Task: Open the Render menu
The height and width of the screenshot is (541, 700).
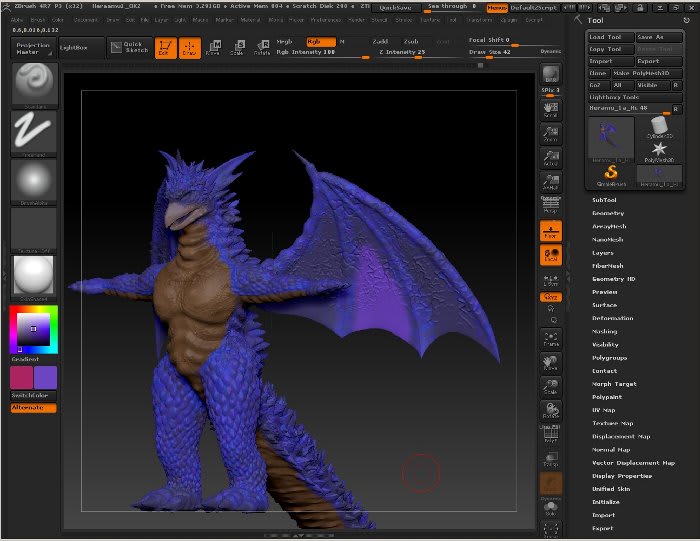Action: [x=356, y=20]
